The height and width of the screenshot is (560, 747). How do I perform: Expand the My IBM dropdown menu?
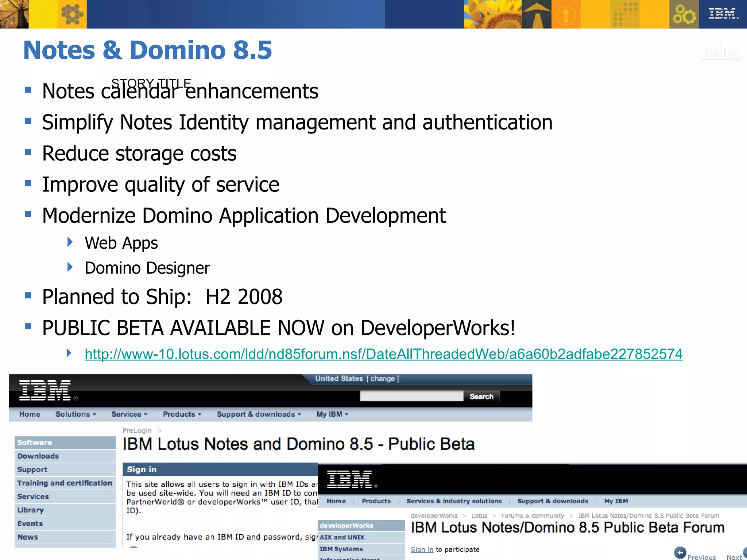[x=332, y=414]
